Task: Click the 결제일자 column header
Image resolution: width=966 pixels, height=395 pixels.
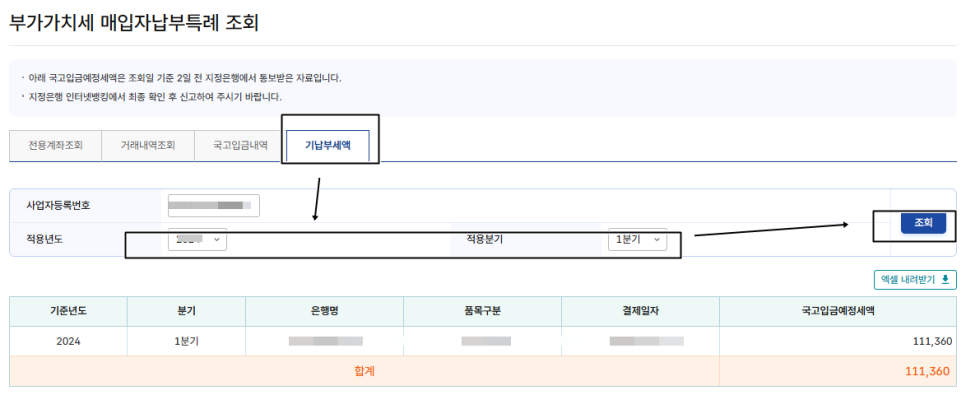Action: pyautogui.click(x=640, y=311)
